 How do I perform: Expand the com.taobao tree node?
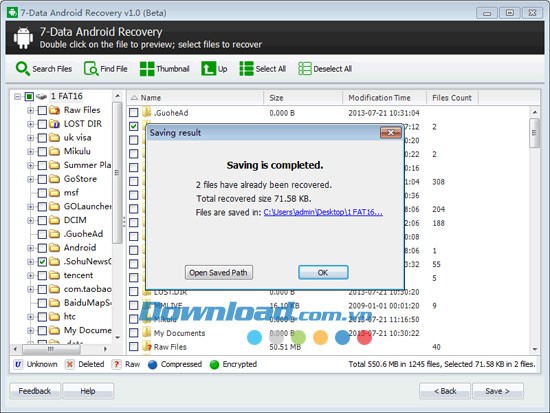point(31,289)
